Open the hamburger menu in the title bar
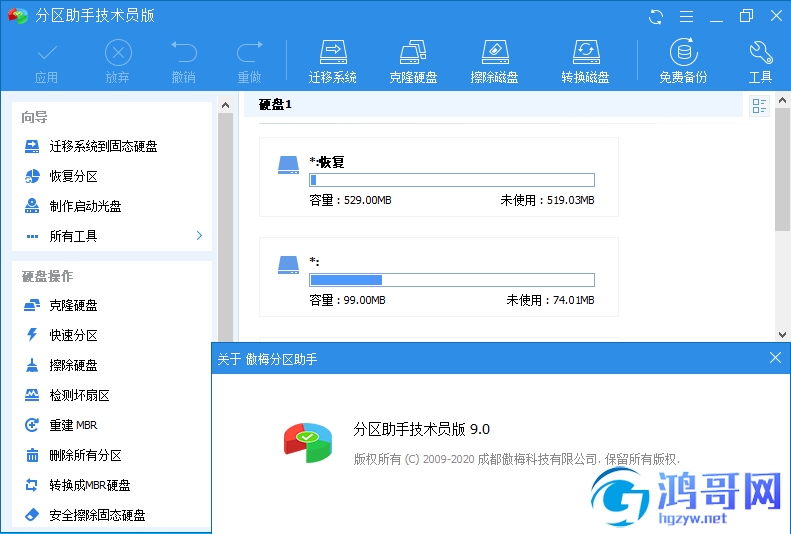This screenshot has height=534, width=791. (686, 17)
